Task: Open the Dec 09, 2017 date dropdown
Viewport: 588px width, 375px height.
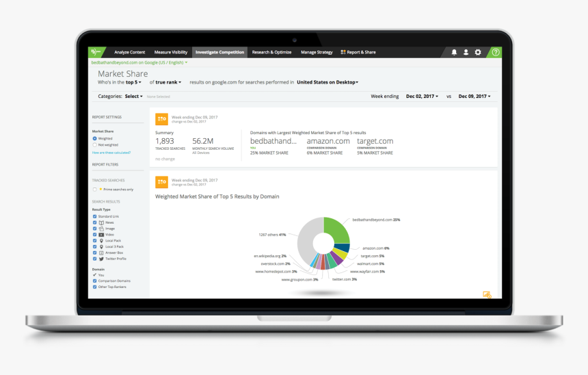Action: click(x=475, y=96)
